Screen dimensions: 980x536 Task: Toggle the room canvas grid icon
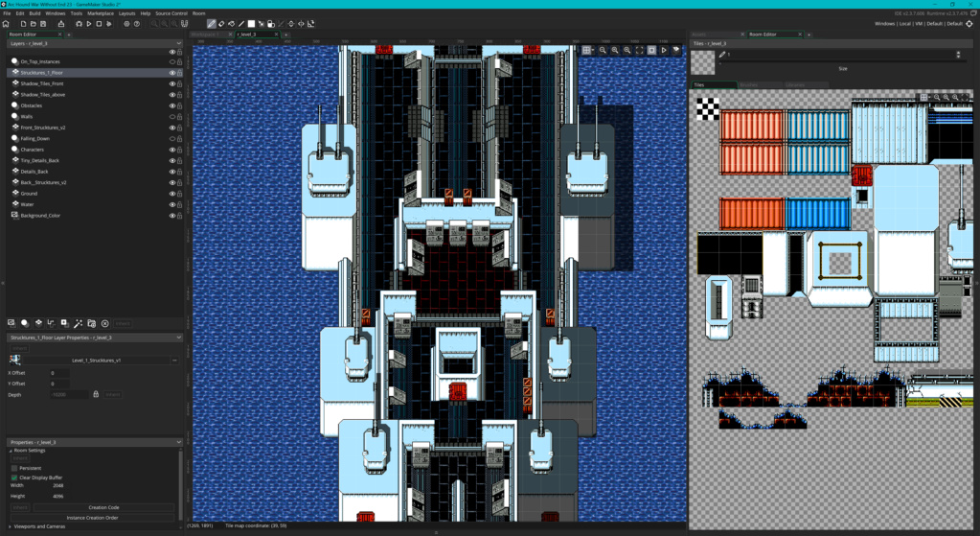[585, 50]
